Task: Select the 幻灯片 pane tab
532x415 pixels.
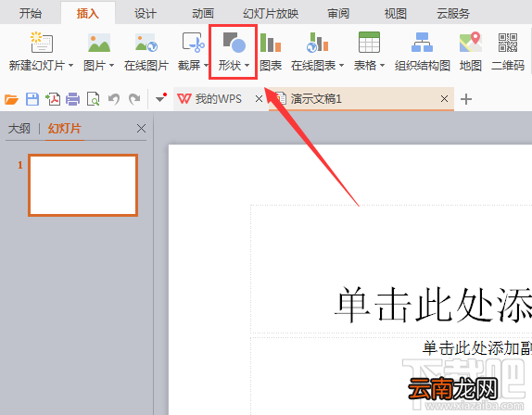Action: 65,129
